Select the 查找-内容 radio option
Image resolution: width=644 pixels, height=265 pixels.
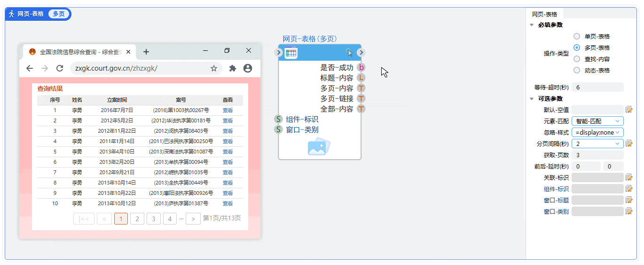pos(577,59)
